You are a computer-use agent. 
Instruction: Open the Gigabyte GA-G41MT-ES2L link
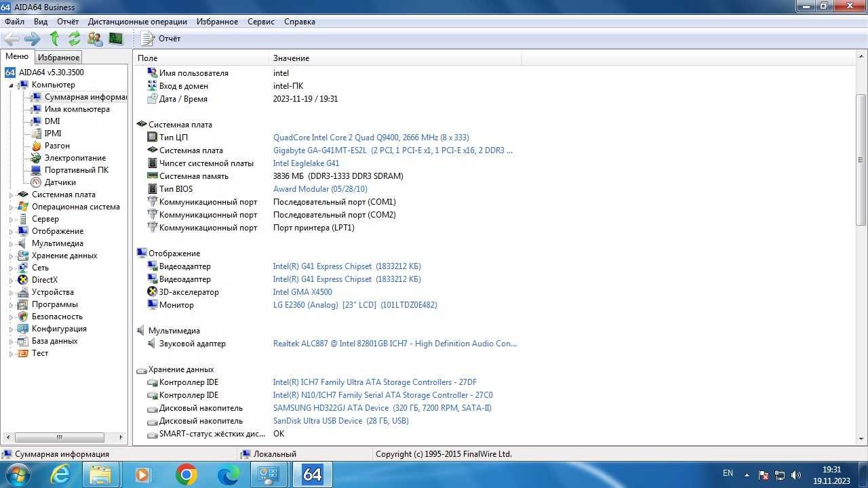coord(393,150)
